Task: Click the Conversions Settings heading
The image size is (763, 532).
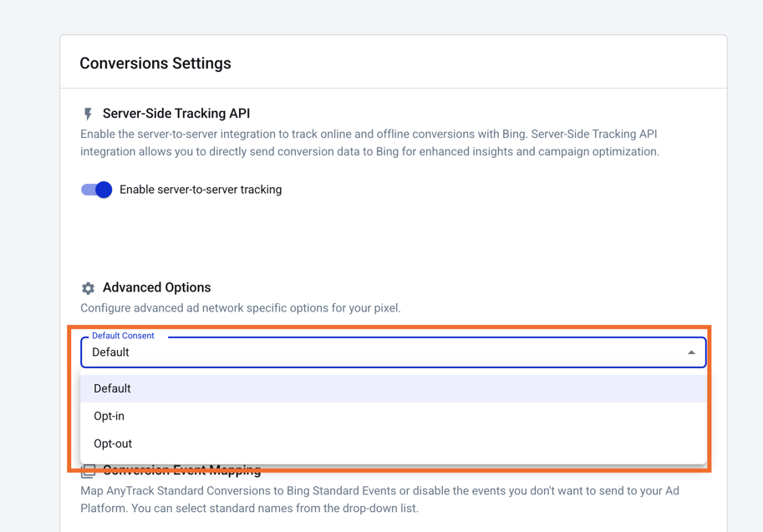Action: pyautogui.click(x=155, y=63)
